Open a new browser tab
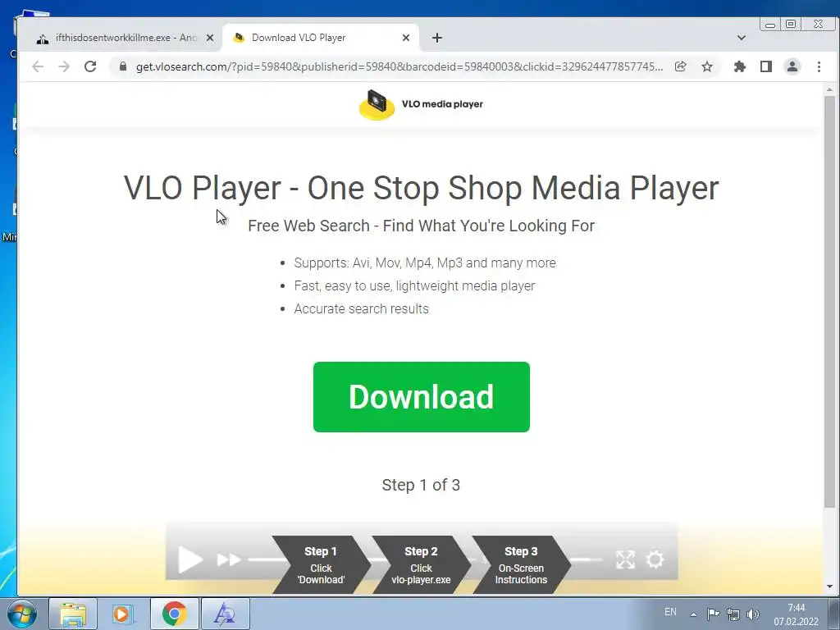Screen dimensions: 840x630 point(437,38)
